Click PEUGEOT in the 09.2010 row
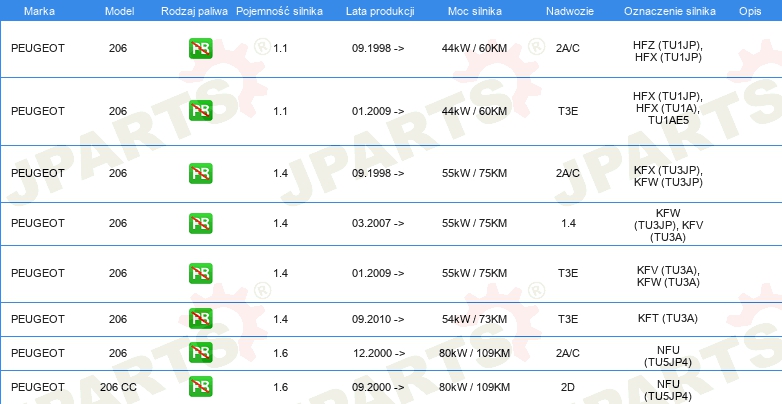This screenshot has height=404, width=782. (x=38, y=319)
